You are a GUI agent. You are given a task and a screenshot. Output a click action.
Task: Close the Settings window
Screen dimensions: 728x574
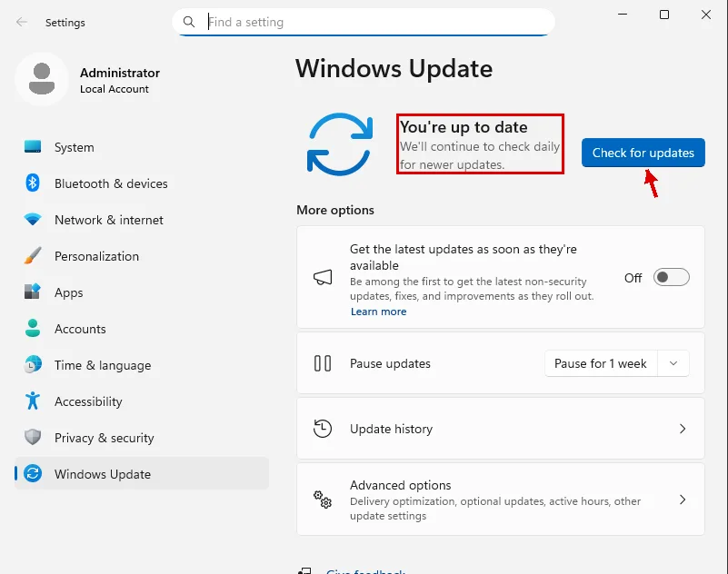706,15
